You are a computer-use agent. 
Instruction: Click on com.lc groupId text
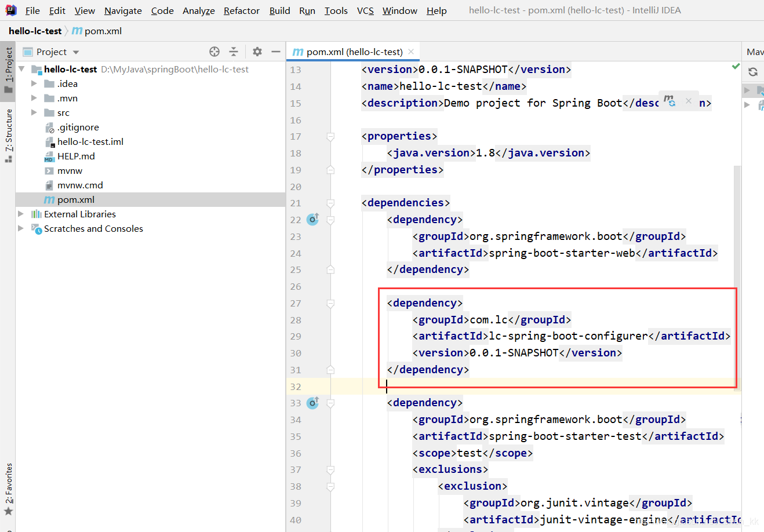(488, 319)
